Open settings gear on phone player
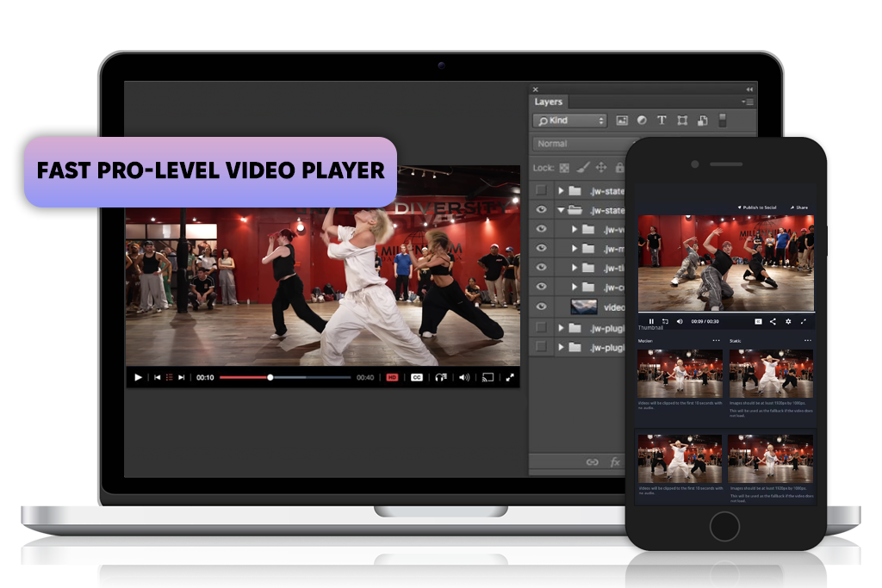 [x=788, y=321]
